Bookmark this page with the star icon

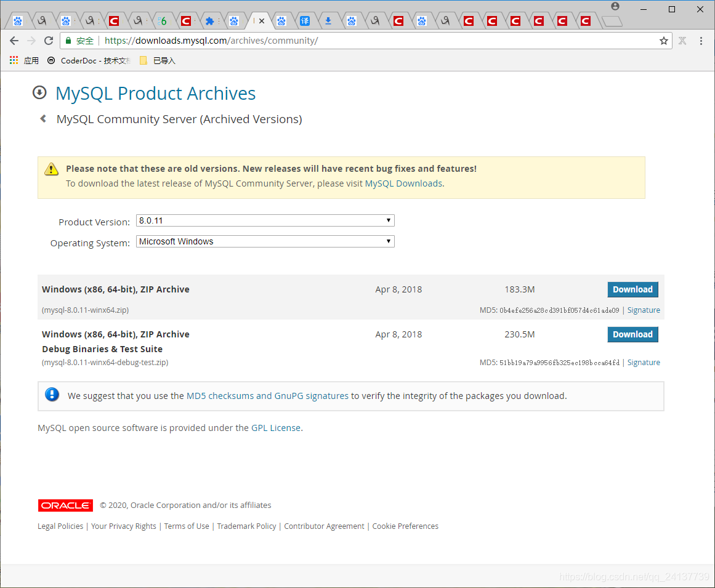[663, 41]
